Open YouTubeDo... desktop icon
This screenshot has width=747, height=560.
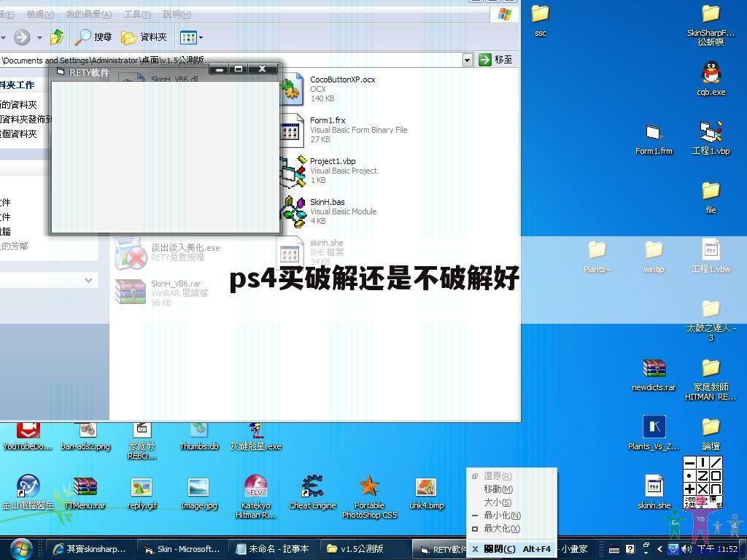point(28,431)
